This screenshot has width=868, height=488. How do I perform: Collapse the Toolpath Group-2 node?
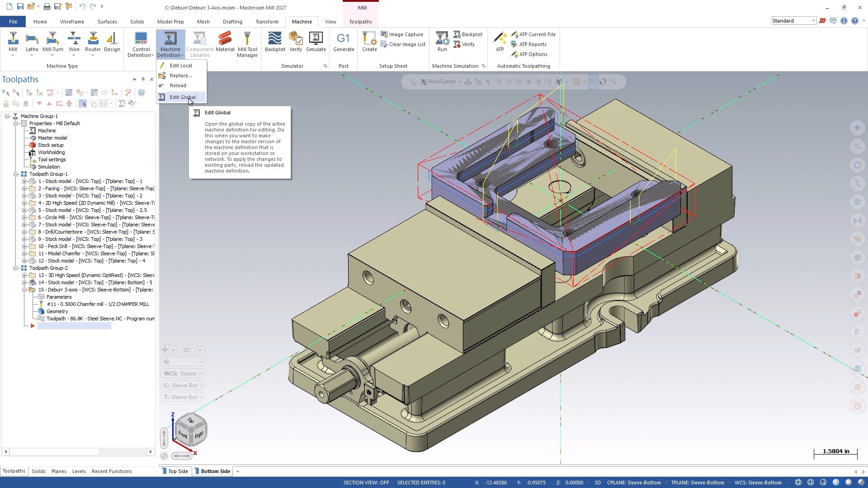click(15, 268)
